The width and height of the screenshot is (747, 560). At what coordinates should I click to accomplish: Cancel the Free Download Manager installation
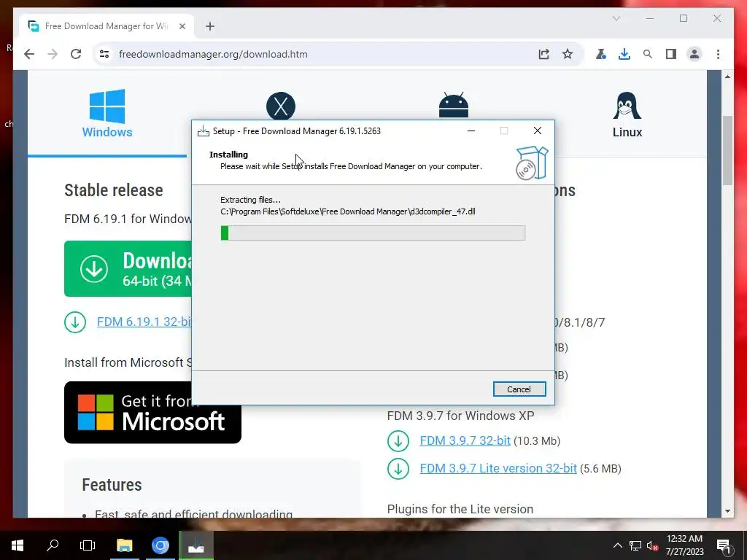click(x=519, y=389)
